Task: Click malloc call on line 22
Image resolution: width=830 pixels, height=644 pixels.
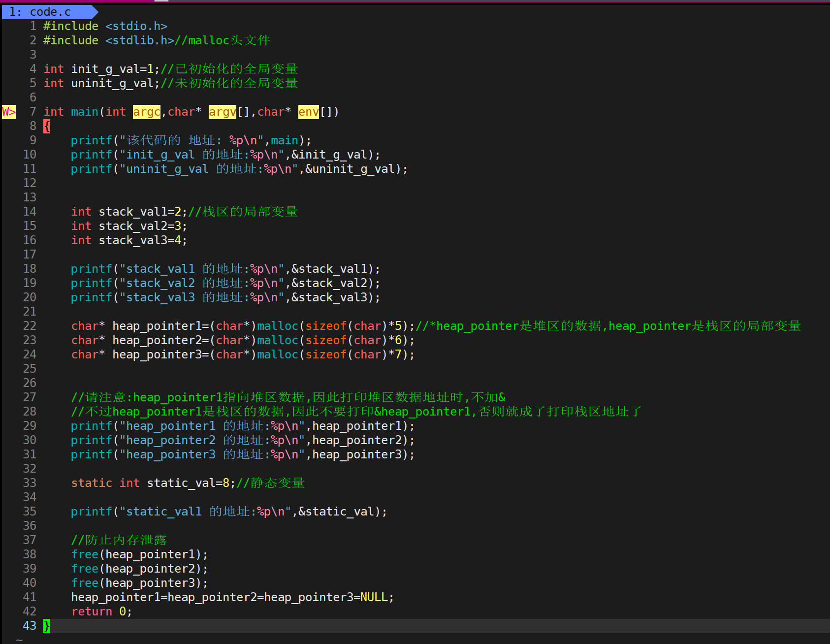Action: coord(278,326)
